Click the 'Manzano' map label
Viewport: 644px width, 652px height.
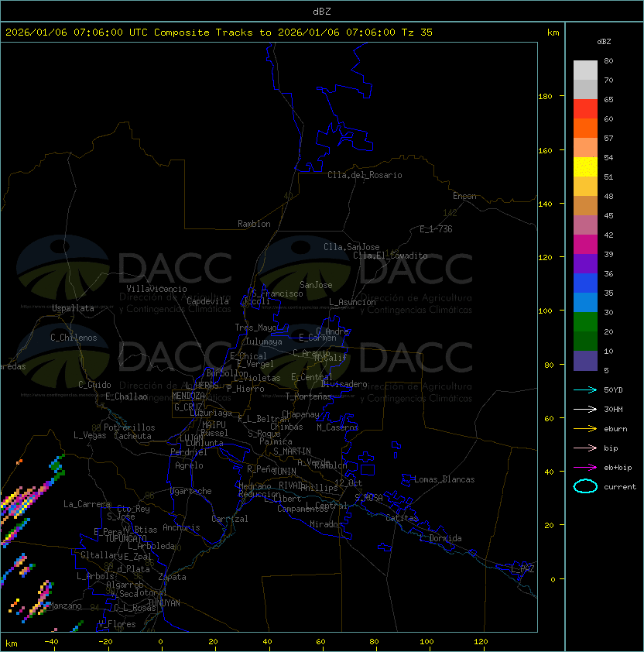pyautogui.click(x=65, y=606)
